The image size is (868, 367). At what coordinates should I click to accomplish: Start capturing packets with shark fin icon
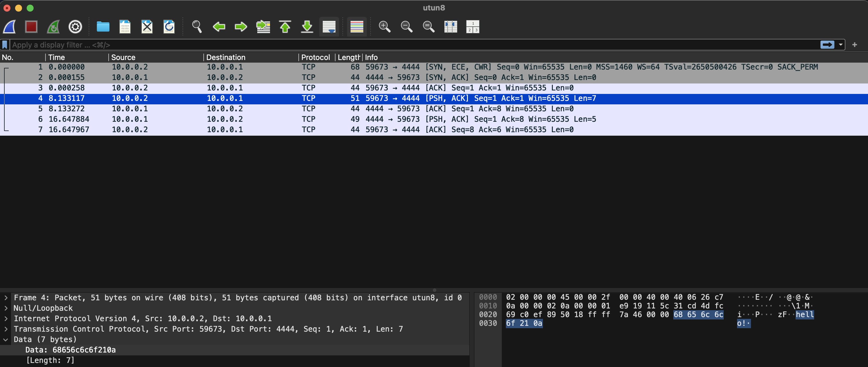tap(10, 27)
